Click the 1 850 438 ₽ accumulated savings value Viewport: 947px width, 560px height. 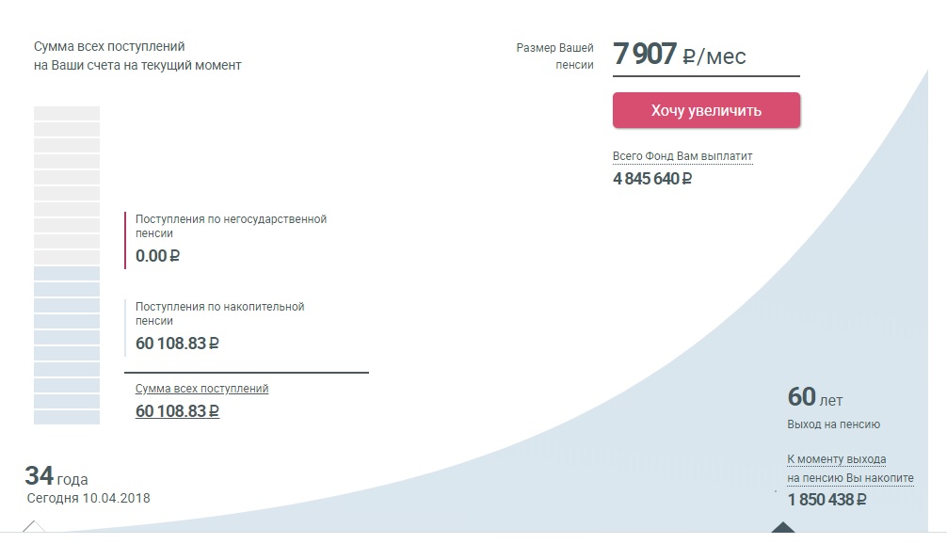(827, 500)
